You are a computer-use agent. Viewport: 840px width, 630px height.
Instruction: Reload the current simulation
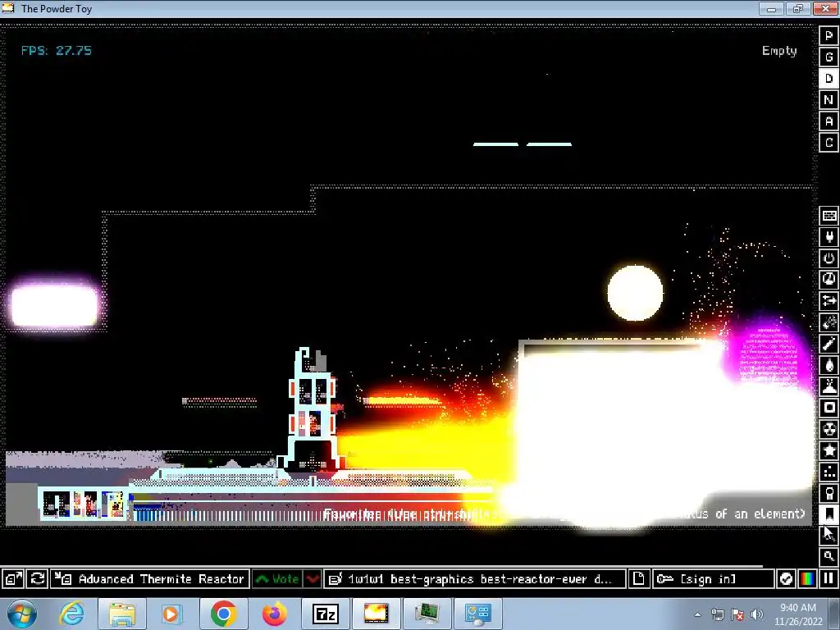point(38,579)
